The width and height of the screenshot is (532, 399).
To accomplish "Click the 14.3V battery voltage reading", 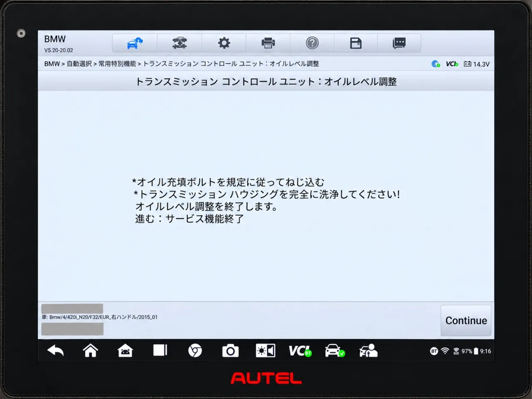I will (477, 64).
